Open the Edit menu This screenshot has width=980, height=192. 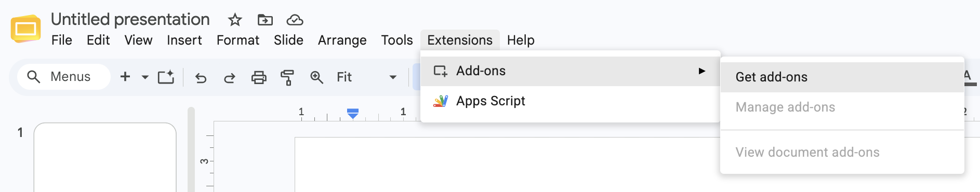click(x=98, y=40)
